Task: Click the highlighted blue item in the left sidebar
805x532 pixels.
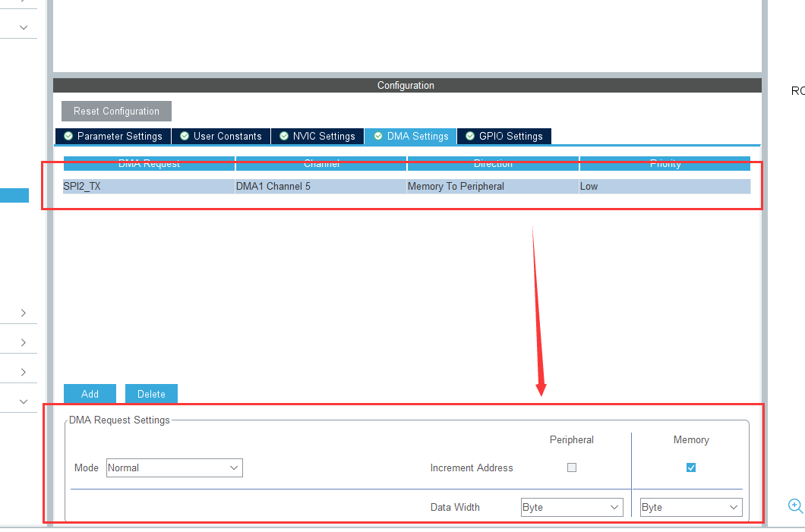Action: 14,196
